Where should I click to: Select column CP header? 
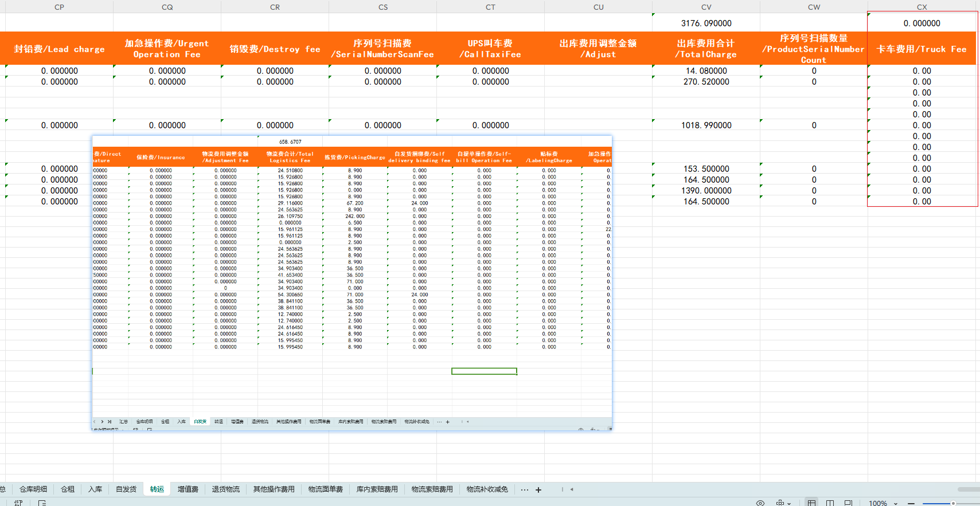point(59,7)
